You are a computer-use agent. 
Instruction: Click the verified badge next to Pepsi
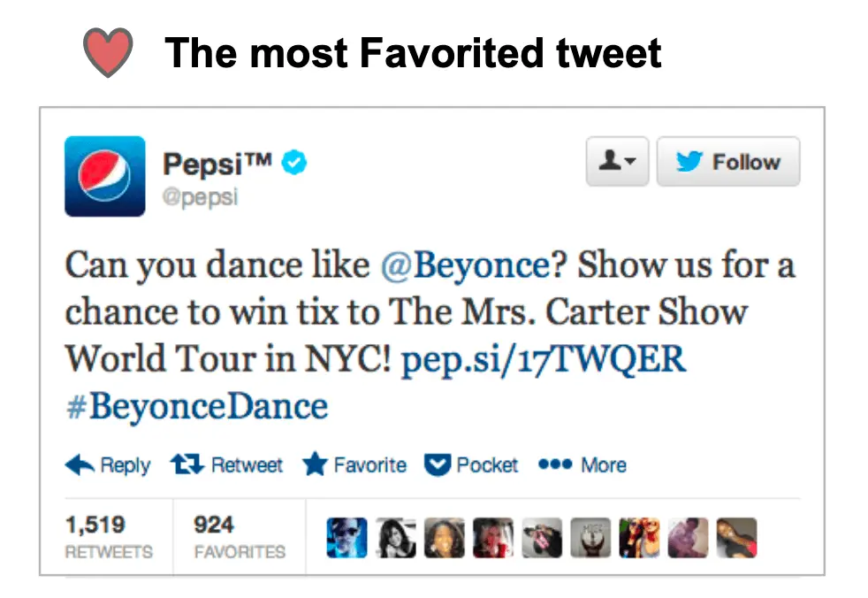294,163
